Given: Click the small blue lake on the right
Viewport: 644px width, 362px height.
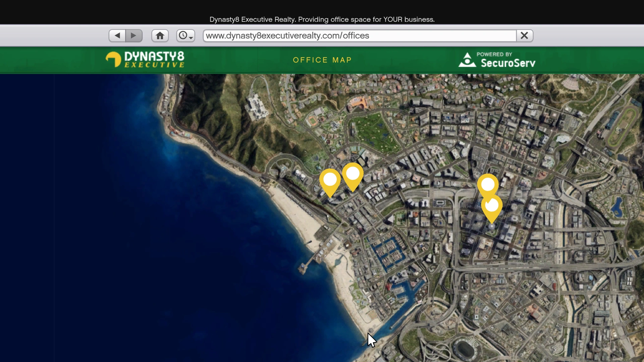Looking at the screenshot, I should (x=617, y=206).
